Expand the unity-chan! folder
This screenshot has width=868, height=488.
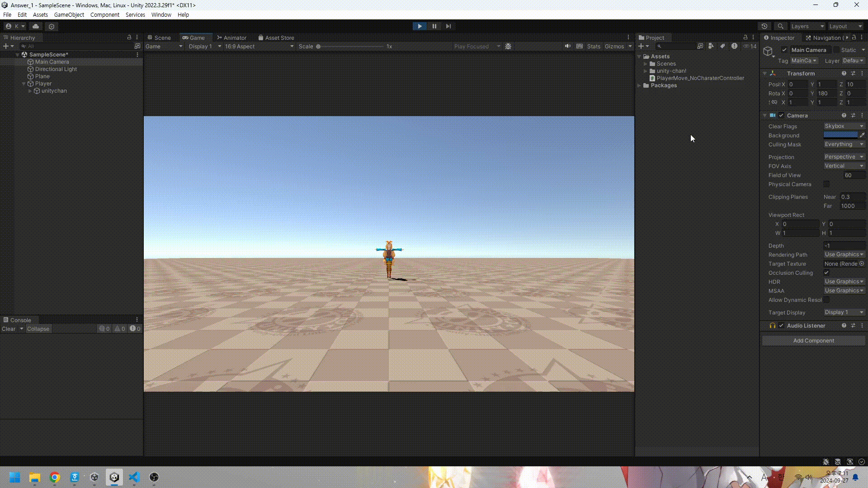(x=646, y=71)
